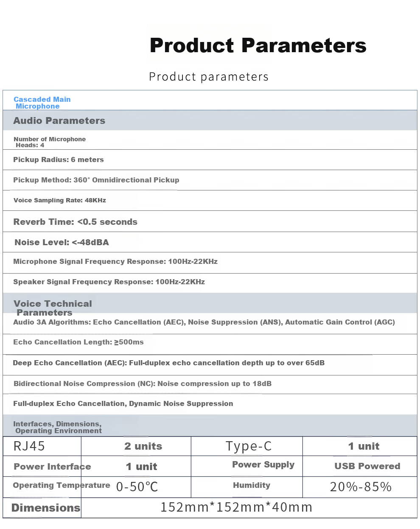The height and width of the screenshot is (529, 420).
Task: Click the 'RJ45' table cell
Action: [42, 446]
